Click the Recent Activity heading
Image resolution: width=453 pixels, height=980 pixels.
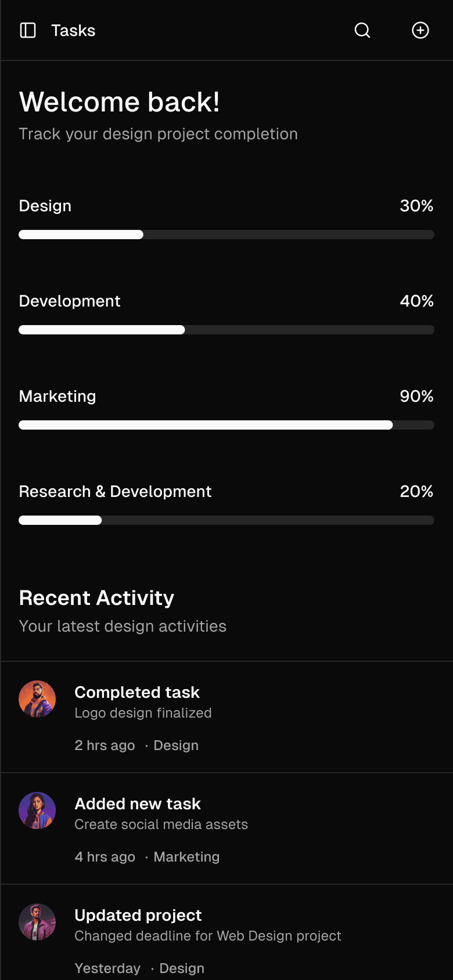click(x=96, y=598)
